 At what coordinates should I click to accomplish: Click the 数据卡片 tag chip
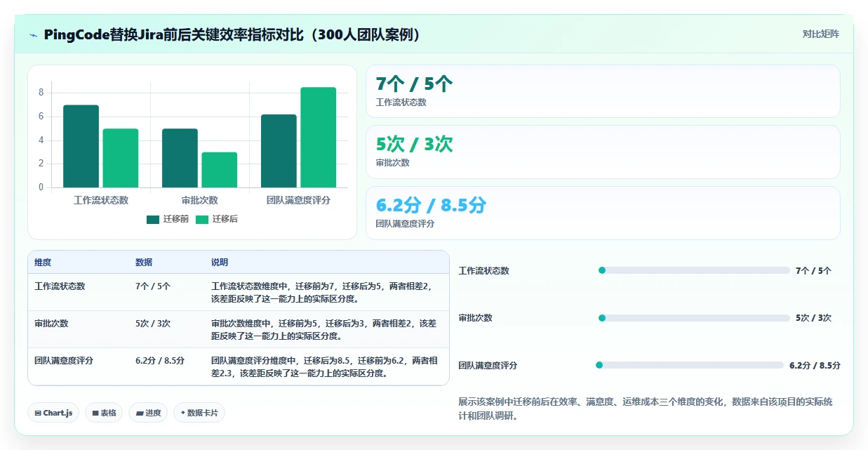point(199,413)
